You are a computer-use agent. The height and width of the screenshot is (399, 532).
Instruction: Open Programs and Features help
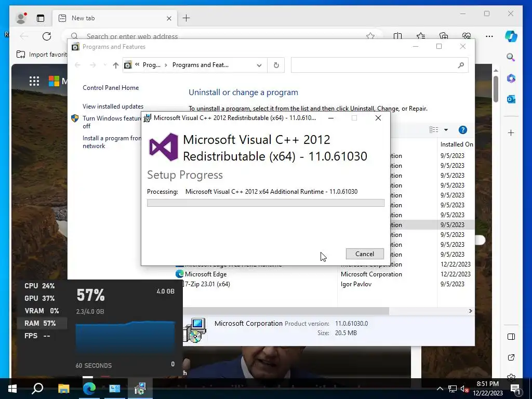tap(463, 129)
